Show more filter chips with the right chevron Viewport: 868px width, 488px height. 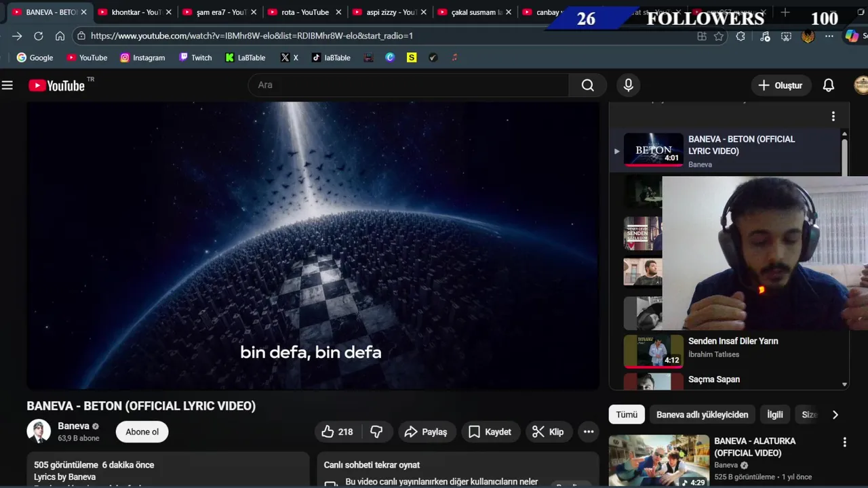835,415
